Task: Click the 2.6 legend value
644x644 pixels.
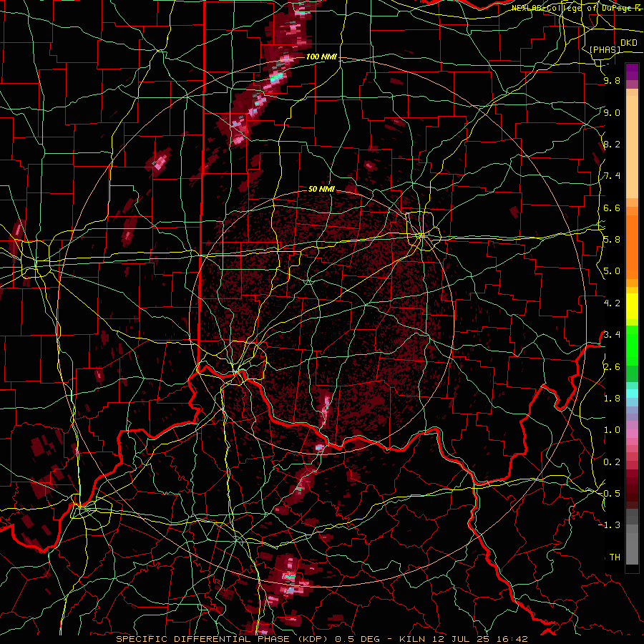Action: click(612, 366)
